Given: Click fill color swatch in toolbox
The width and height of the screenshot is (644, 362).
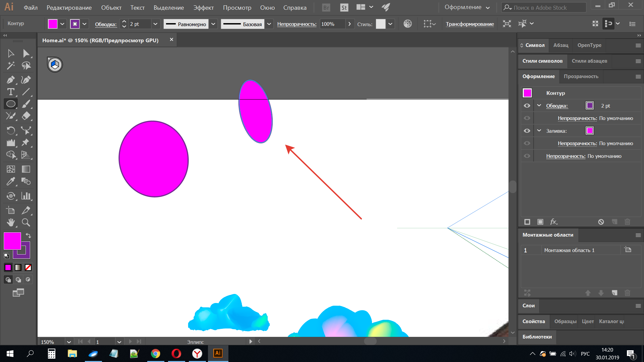Looking at the screenshot, I should pyautogui.click(x=12, y=241).
